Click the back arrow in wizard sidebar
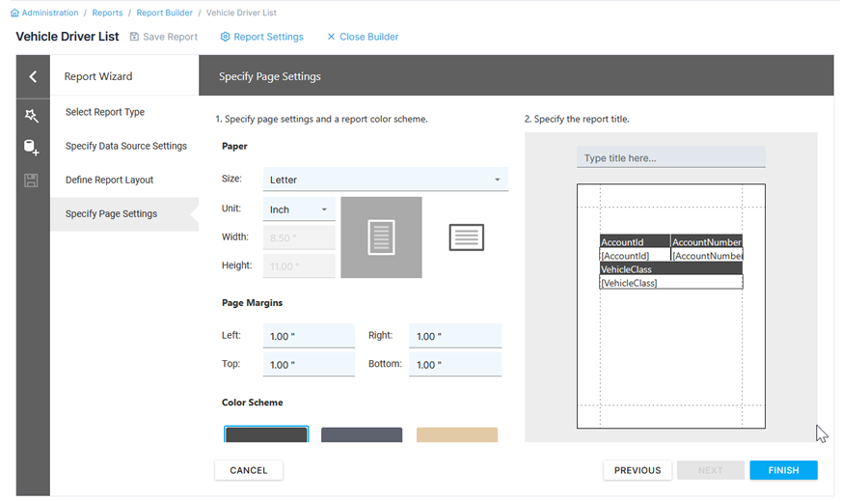The width and height of the screenshot is (868, 502). [x=33, y=76]
